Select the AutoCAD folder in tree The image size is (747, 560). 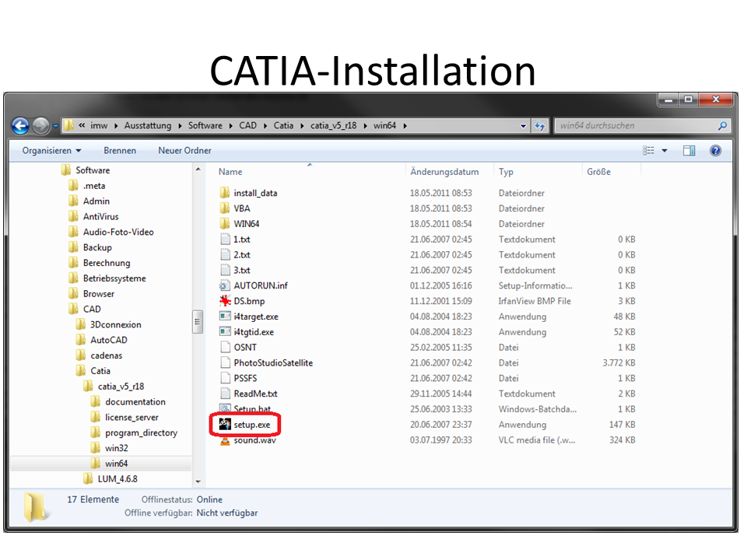coord(109,340)
